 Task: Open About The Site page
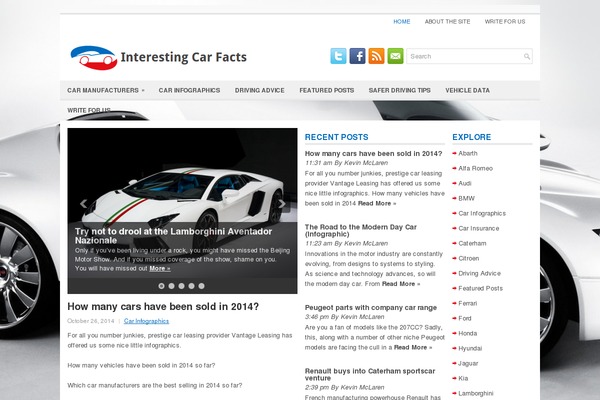coord(447,22)
